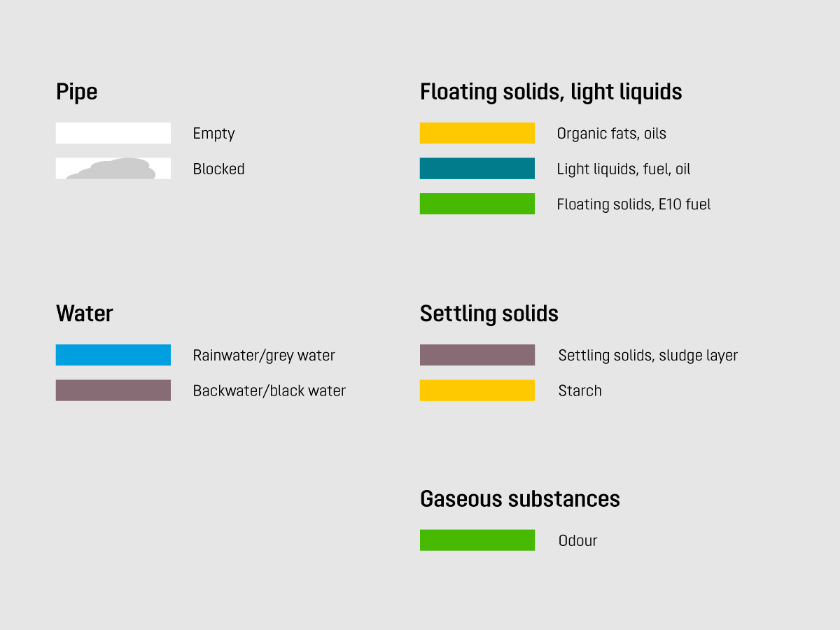
Task: Click the white Empty pipe swatch
Action: pyautogui.click(x=113, y=133)
